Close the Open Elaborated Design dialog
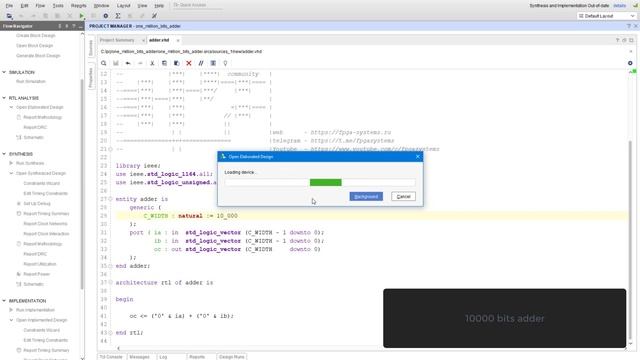The width and height of the screenshot is (640, 360). (x=418, y=157)
